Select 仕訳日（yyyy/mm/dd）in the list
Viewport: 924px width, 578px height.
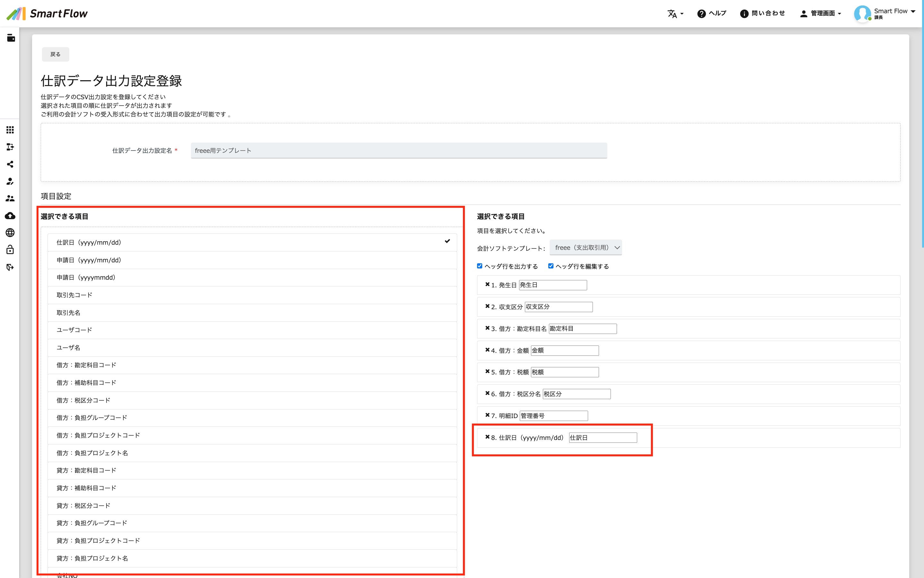252,242
